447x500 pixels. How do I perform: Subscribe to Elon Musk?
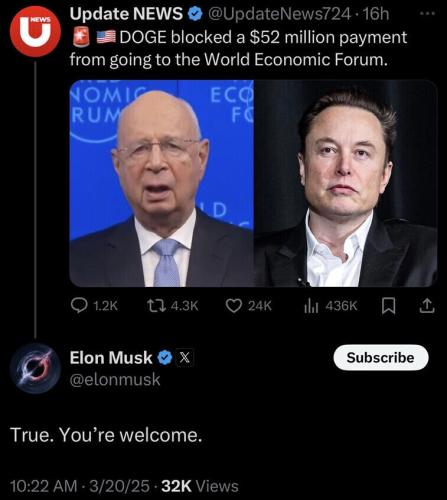coord(381,357)
